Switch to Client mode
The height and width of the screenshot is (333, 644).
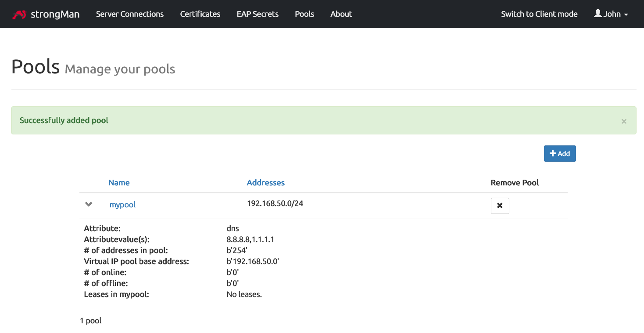coord(539,14)
